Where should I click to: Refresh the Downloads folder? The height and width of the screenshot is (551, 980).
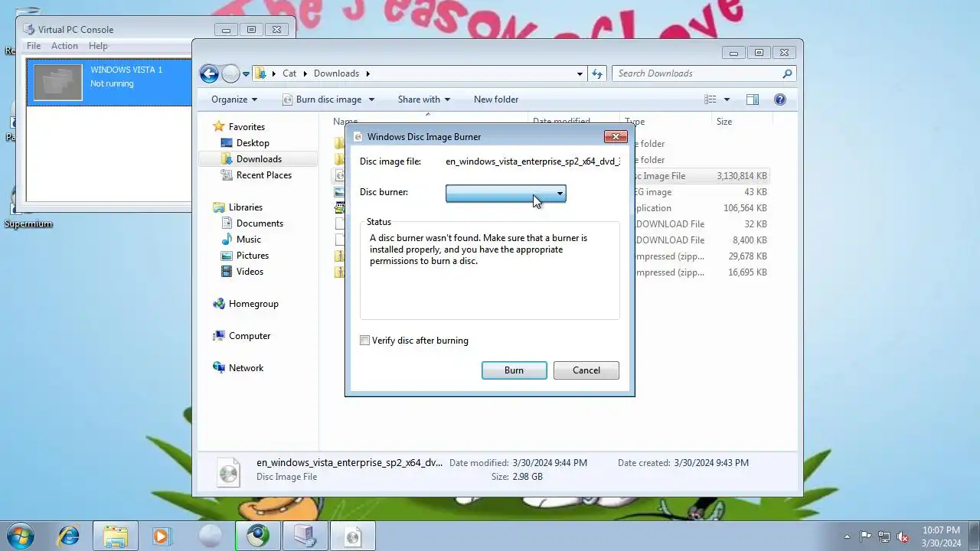click(597, 73)
